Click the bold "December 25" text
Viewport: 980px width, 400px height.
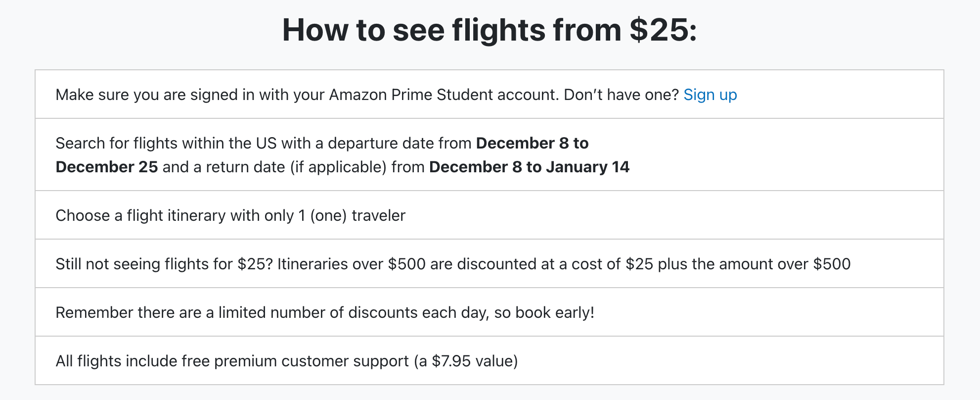(107, 167)
